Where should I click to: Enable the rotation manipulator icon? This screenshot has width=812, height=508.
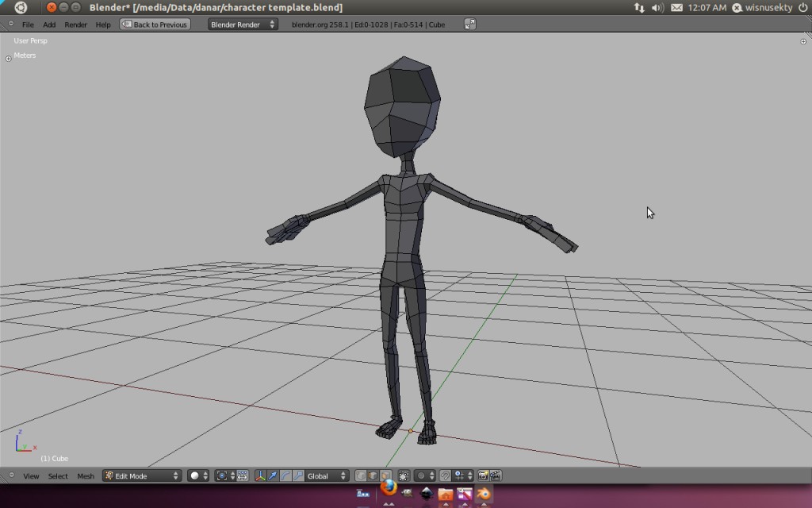(285, 475)
